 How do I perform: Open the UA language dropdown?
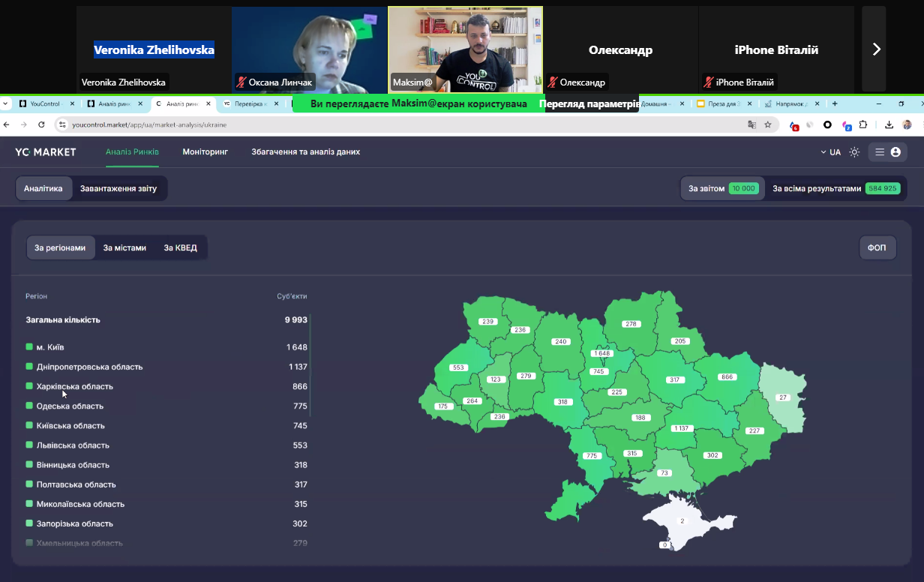(830, 151)
